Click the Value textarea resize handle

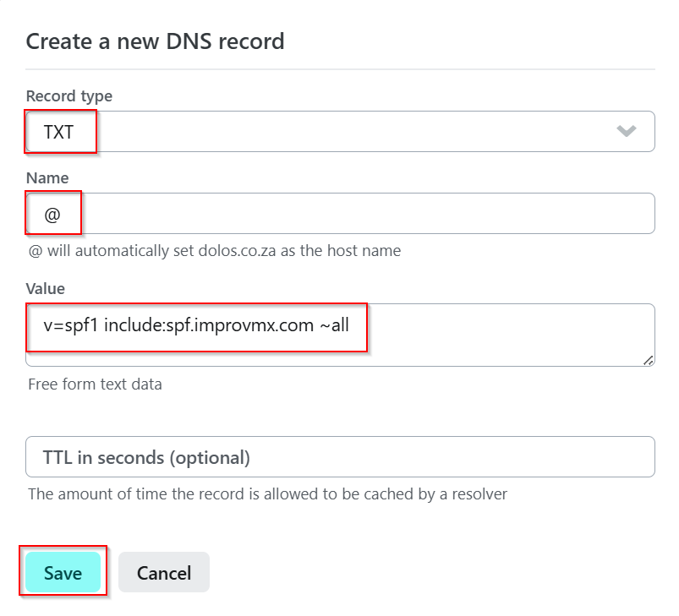coord(648,360)
